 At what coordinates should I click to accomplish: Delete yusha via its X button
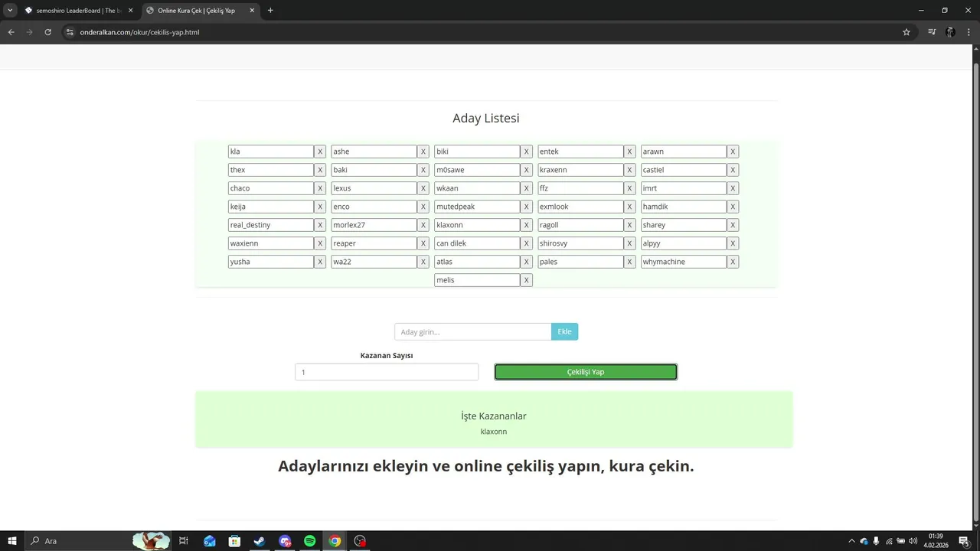pyautogui.click(x=320, y=262)
